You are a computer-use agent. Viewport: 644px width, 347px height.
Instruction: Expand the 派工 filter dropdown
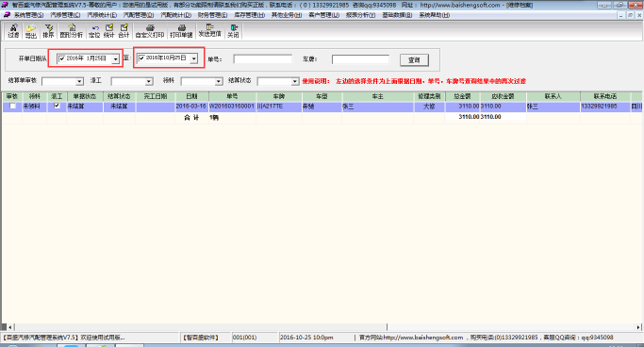(149, 82)
